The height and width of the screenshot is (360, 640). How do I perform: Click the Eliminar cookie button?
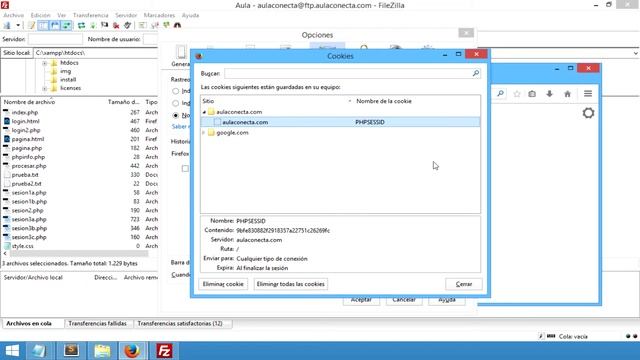(x=223, y=284)
